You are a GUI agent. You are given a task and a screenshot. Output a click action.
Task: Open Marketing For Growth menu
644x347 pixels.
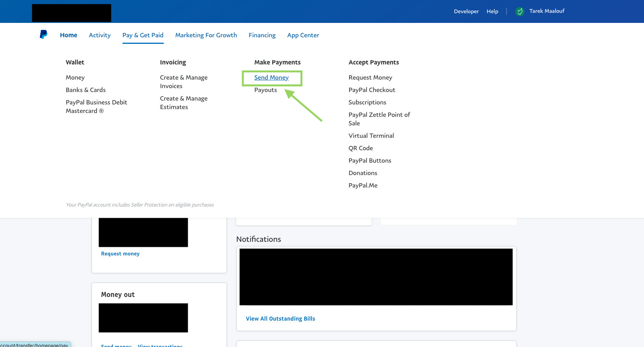point(206,35)
